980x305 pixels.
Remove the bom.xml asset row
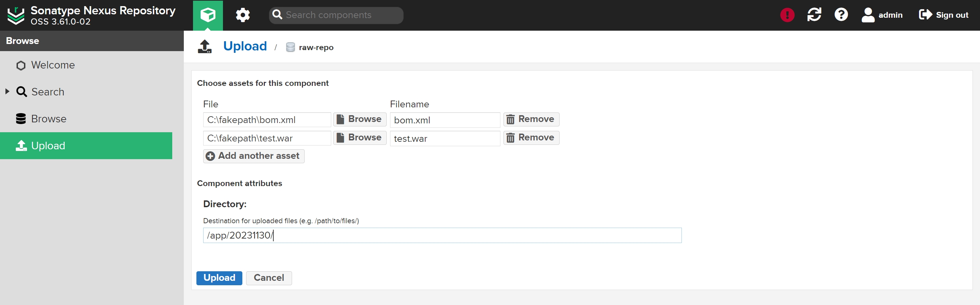pyautogui.click(x=531, y=119)
